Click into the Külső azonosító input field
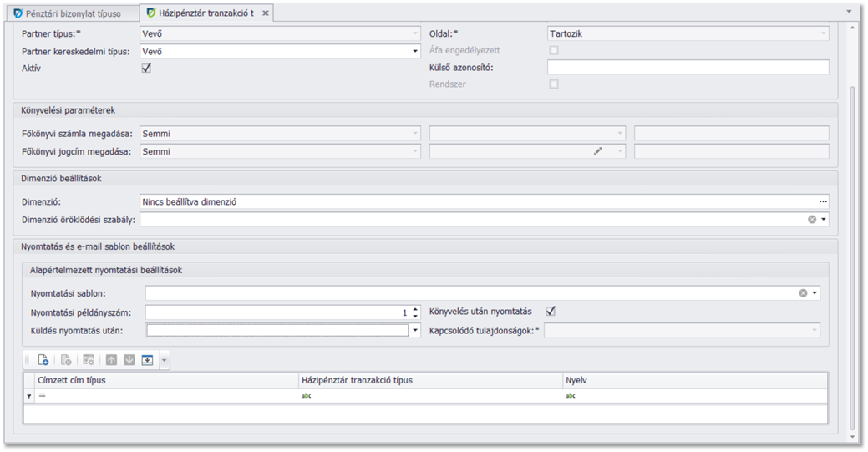868x452 pixels. (688, 68)
